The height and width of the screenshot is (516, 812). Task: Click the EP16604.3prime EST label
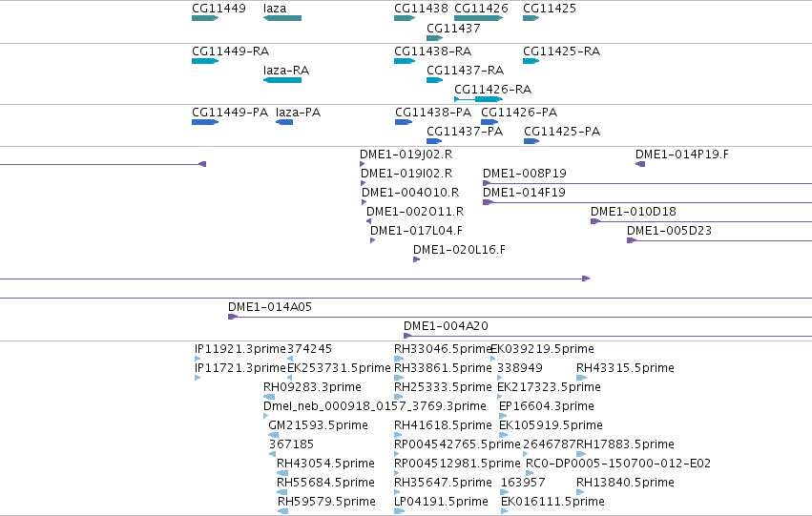pyautogui.click(x=547, y=406)
